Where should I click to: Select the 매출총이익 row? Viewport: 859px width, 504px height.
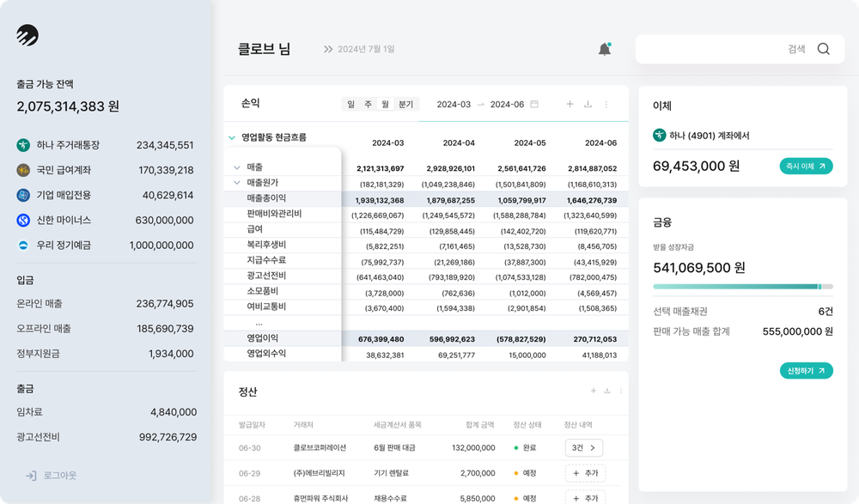pyautogui.click(x=426, y=199)
